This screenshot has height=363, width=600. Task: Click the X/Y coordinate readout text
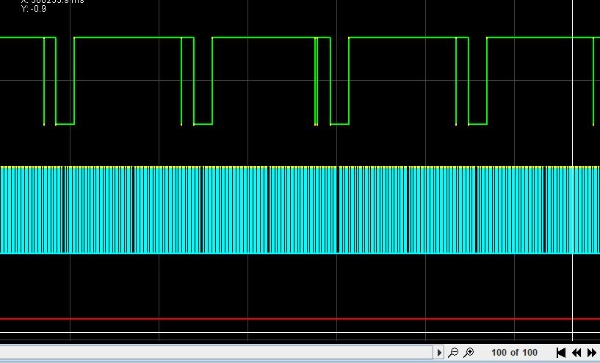click(x=52, y=5)
